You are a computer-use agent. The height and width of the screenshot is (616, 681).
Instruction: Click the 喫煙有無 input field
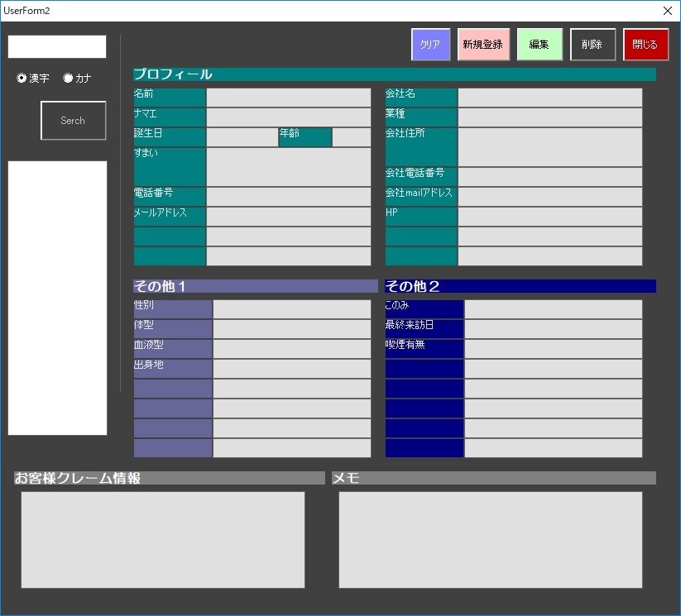(554, 349)
